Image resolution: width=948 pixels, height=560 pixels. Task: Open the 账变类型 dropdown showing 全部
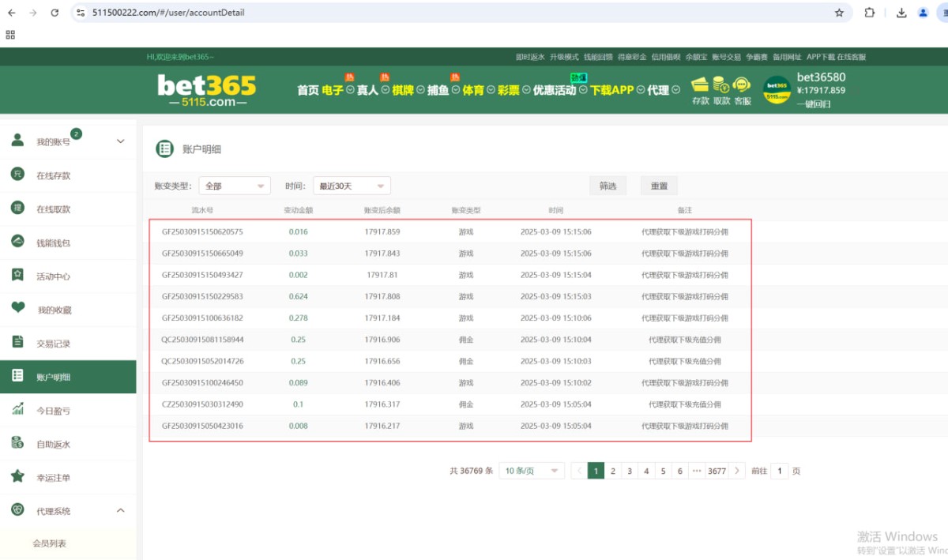tap(235, 186)
